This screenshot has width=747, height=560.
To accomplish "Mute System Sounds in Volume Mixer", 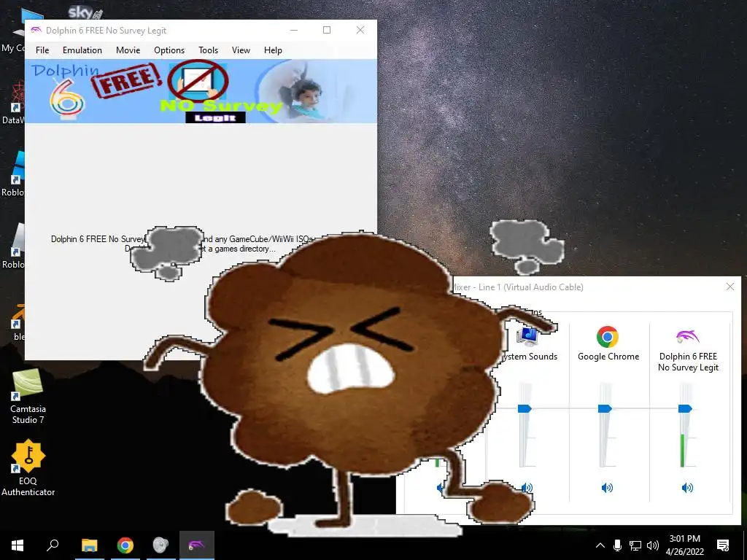I will click(527, 488).
